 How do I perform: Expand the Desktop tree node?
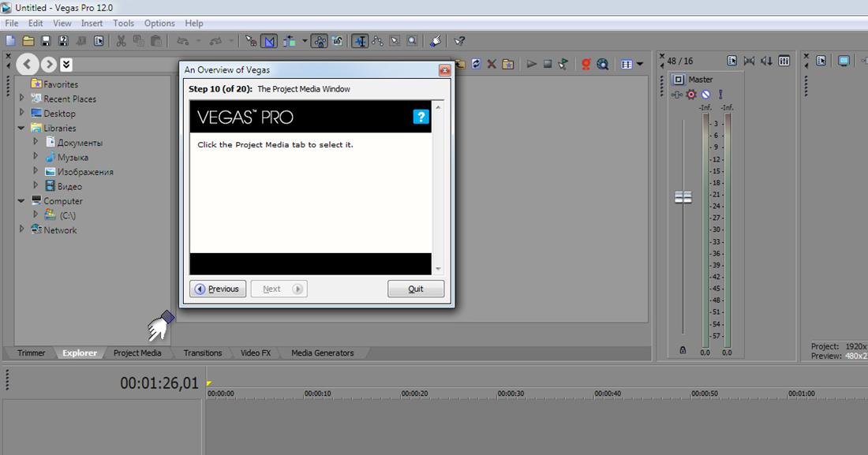22,112
